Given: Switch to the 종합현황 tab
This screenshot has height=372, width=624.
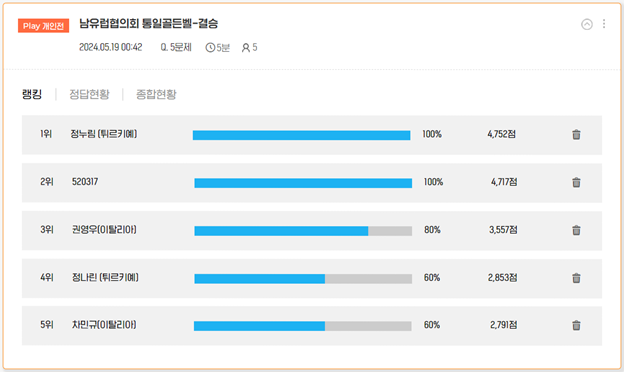Looking at the screenshot, I should [156, 94].
